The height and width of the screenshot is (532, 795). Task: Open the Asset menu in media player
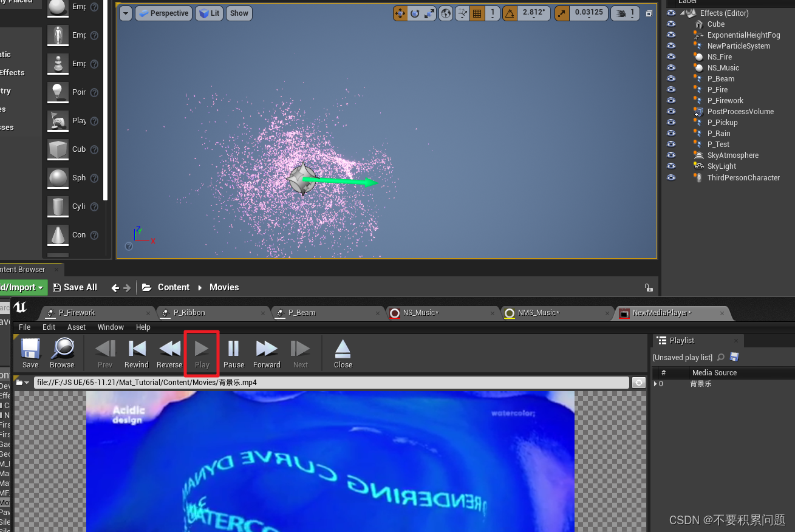tap(77, 327)
